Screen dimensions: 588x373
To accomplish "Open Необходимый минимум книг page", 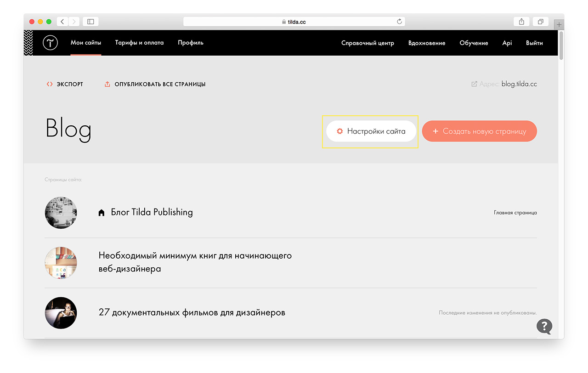I will point(195,262).
